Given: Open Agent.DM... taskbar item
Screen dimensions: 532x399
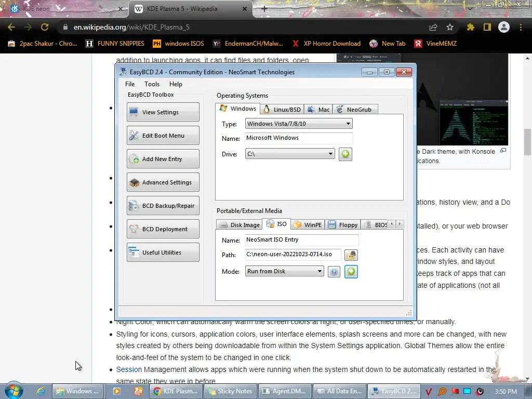Looking at the screenshot, I should point(285,391).
